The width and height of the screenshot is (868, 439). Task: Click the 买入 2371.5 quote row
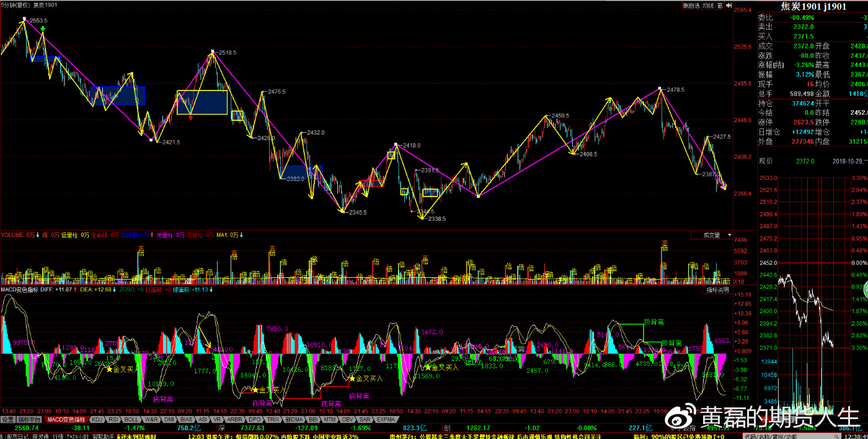pos(812,37)
